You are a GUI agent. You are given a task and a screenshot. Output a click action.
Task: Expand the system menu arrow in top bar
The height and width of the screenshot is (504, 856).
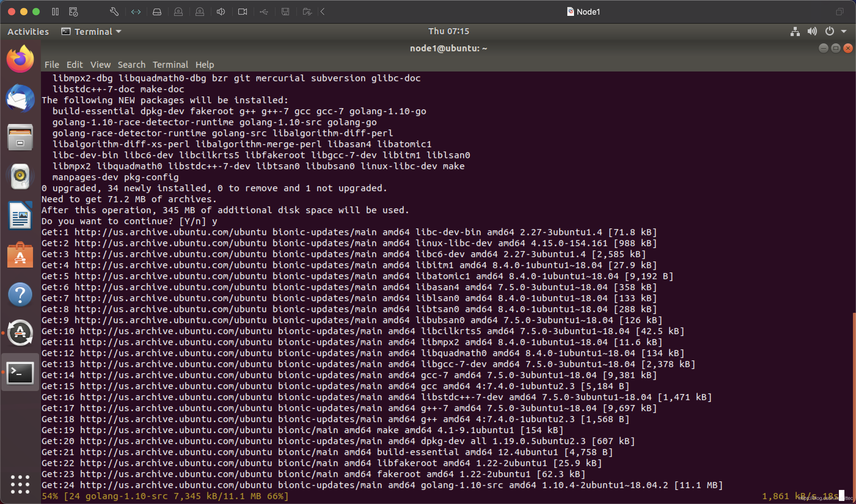coord(844,31)
